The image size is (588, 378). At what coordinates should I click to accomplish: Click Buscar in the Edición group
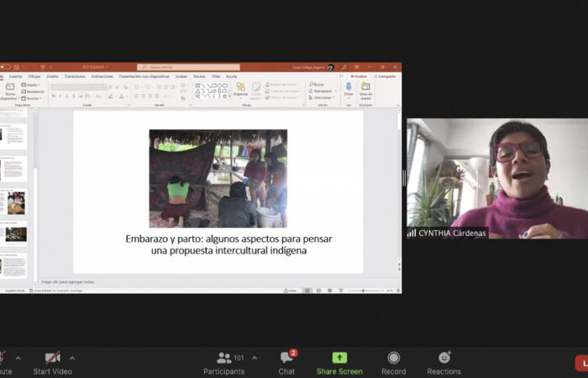click(317, 85)
